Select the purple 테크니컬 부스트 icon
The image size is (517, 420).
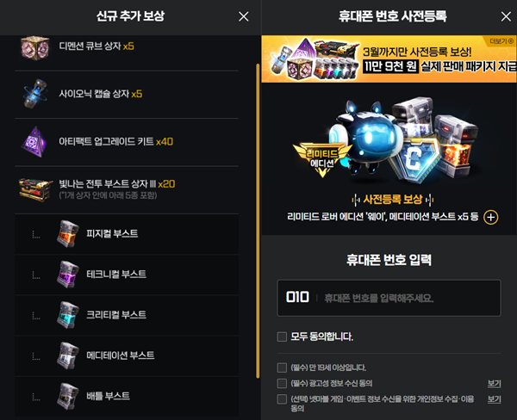[68, 274]
